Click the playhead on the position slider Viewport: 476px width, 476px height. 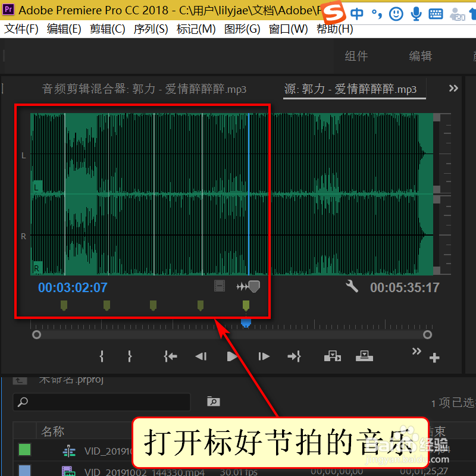click(246, 322)
